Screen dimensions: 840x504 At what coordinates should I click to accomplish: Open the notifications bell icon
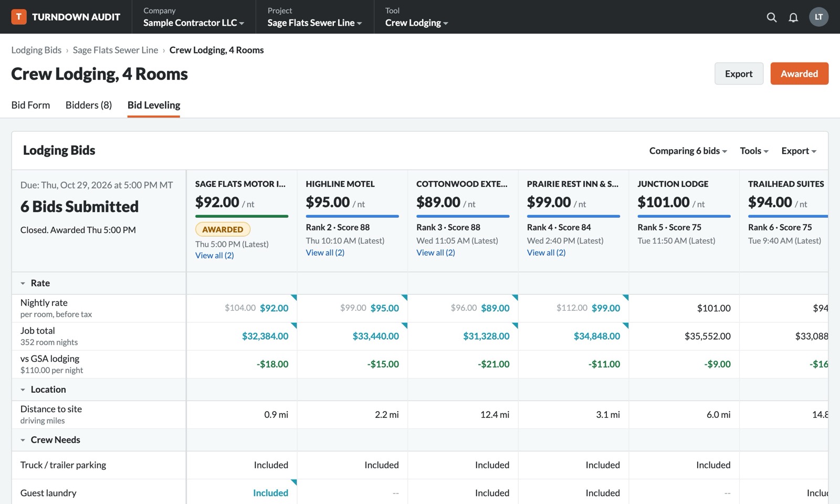(x=793, y=17)
